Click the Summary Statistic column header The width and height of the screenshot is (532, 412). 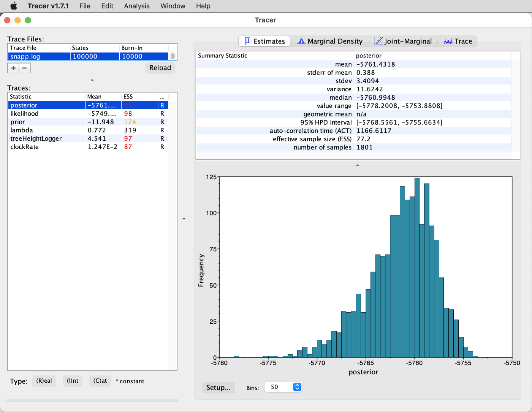coord(275,56)
